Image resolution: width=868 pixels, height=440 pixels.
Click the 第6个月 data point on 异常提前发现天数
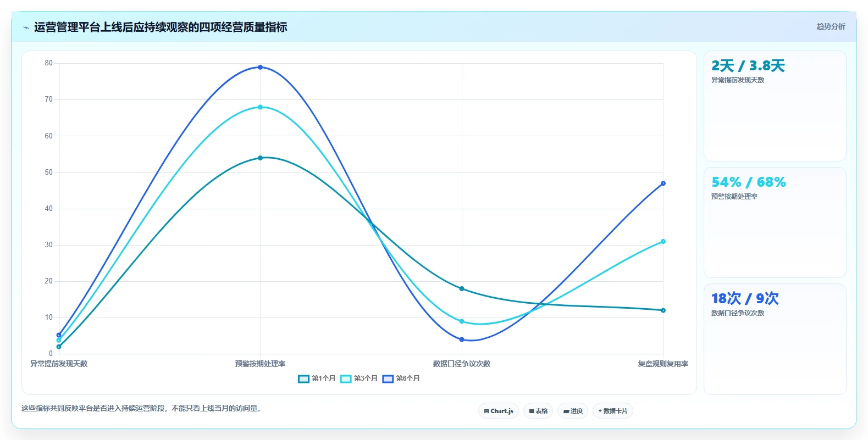(59, 335)
